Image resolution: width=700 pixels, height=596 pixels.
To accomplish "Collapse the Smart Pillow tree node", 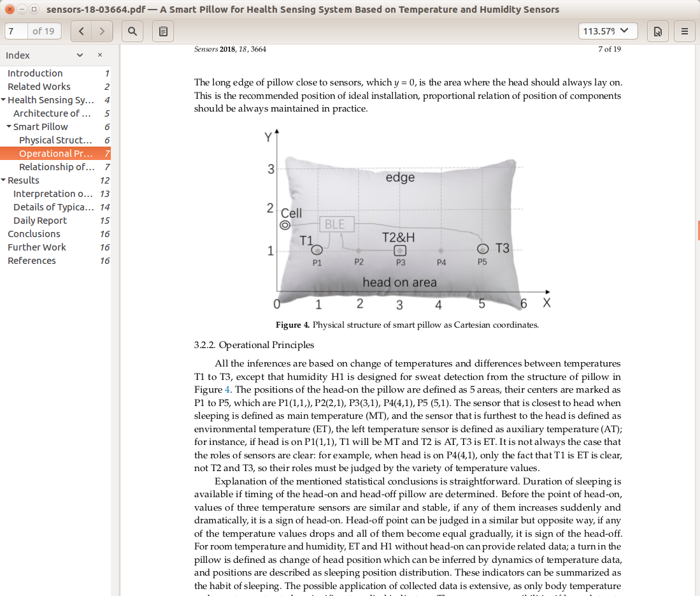I will [x=9, y=126].
